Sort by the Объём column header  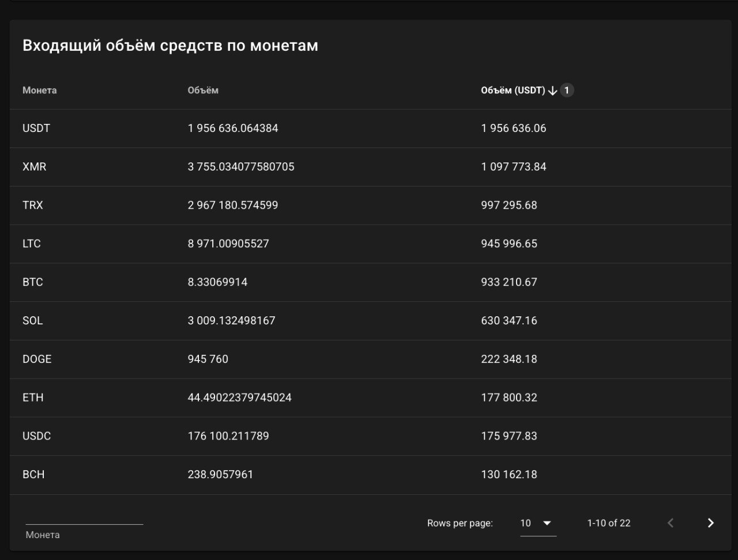[x=203, y=90]
